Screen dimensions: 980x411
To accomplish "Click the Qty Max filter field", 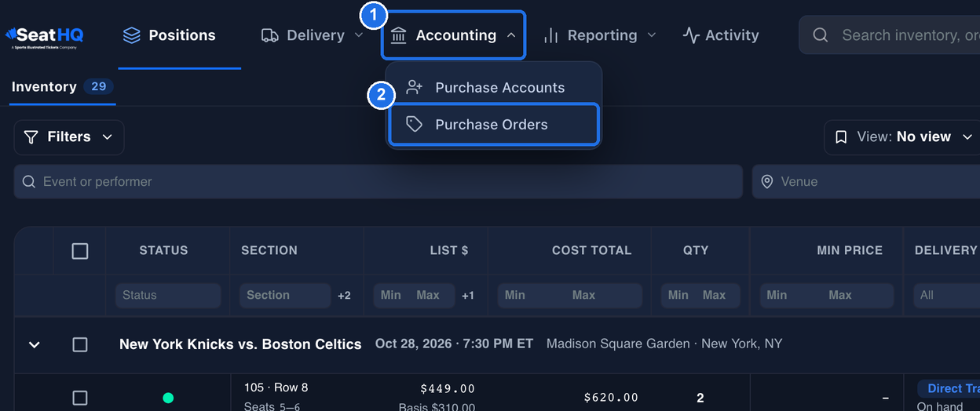I will tap(720, 295).
